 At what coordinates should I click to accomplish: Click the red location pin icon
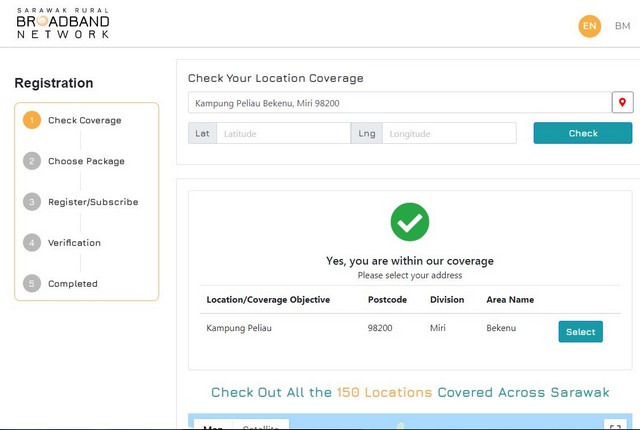point(622,103)
